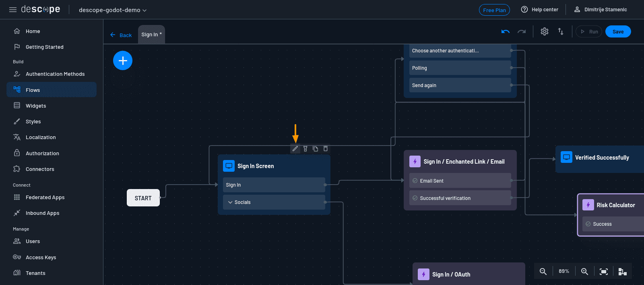Save the flow
This screenshot has width=644, height=285.
click(x=618, y=31)
